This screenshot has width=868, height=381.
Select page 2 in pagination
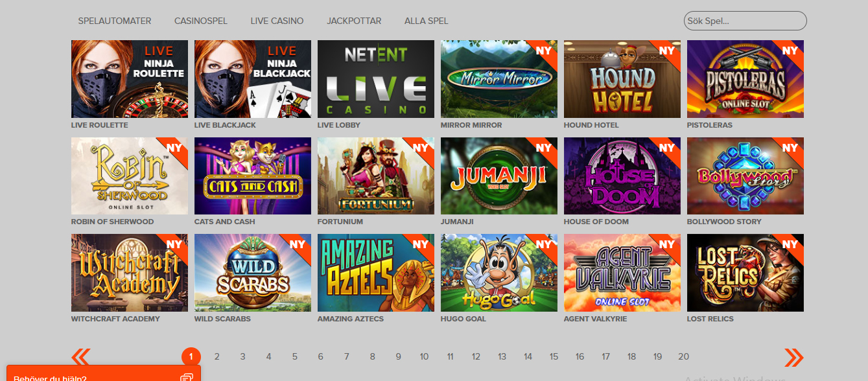coord(217,356)
